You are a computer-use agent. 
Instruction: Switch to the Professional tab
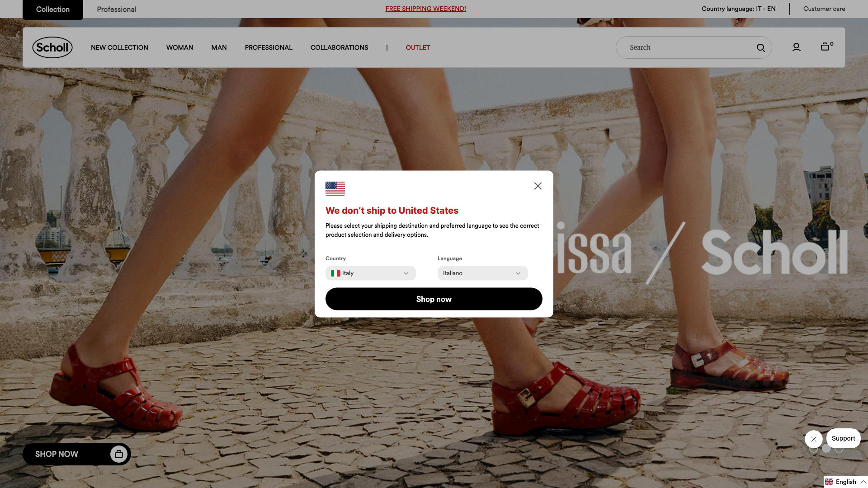[117, 9]
